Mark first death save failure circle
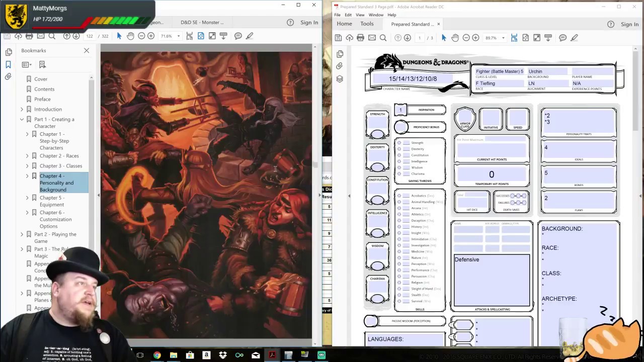This screenshot has width=644, height=362. pos(513,203)
